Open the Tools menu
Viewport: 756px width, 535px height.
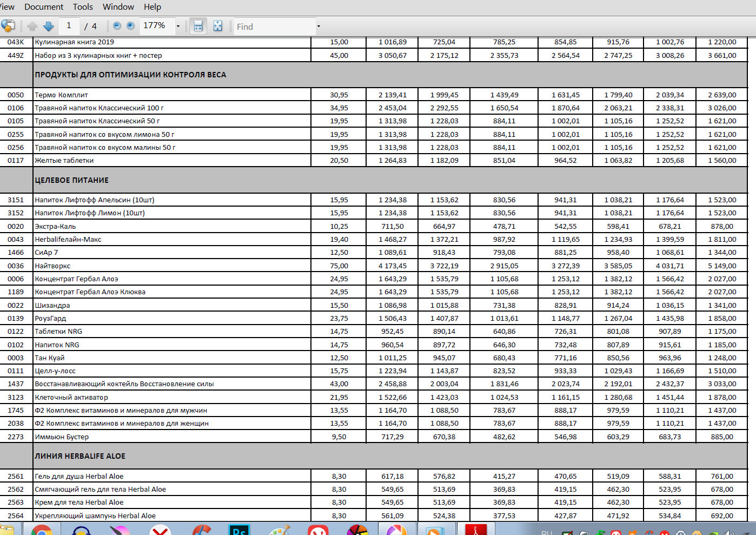pos(83,7)
